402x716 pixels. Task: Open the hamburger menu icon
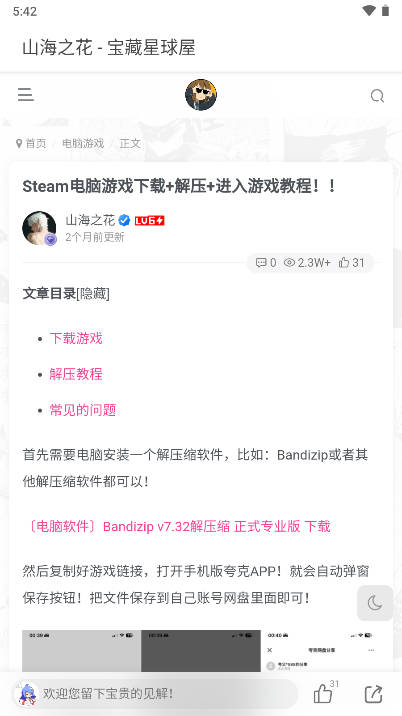[26, 95]
